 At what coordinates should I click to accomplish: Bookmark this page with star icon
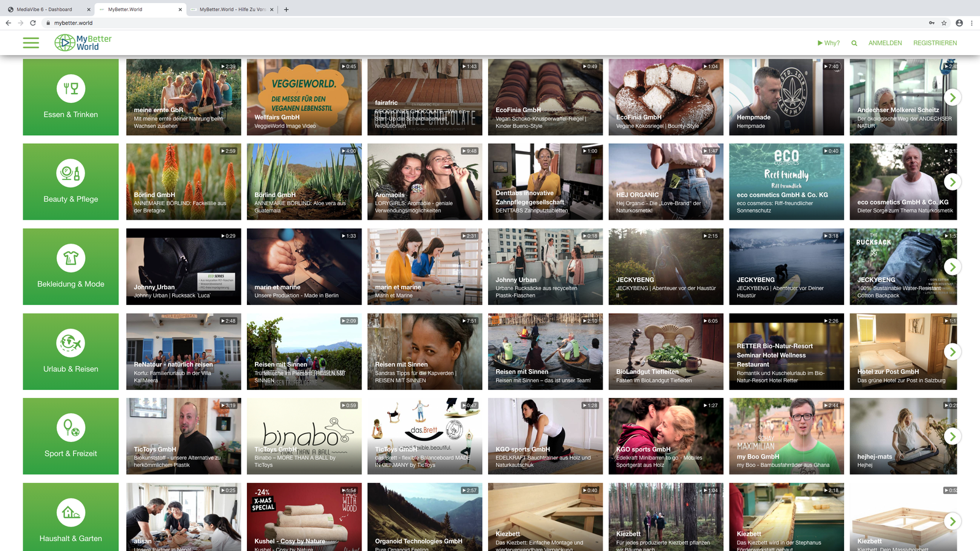[x=944, y=23]
